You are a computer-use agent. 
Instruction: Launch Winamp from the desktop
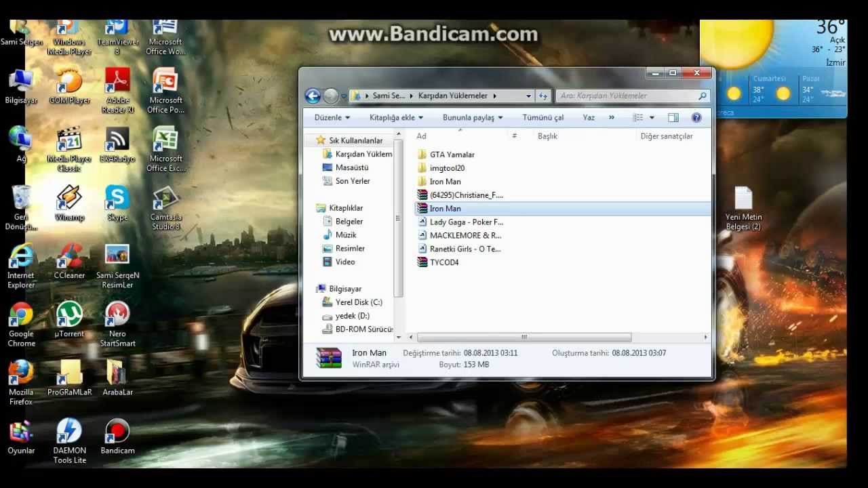point(69,203)
